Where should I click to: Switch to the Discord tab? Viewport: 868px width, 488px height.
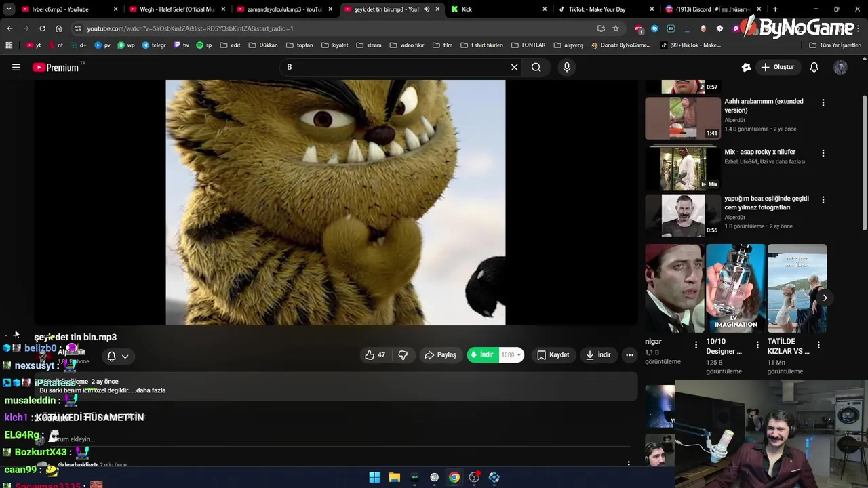click(712, 9)
